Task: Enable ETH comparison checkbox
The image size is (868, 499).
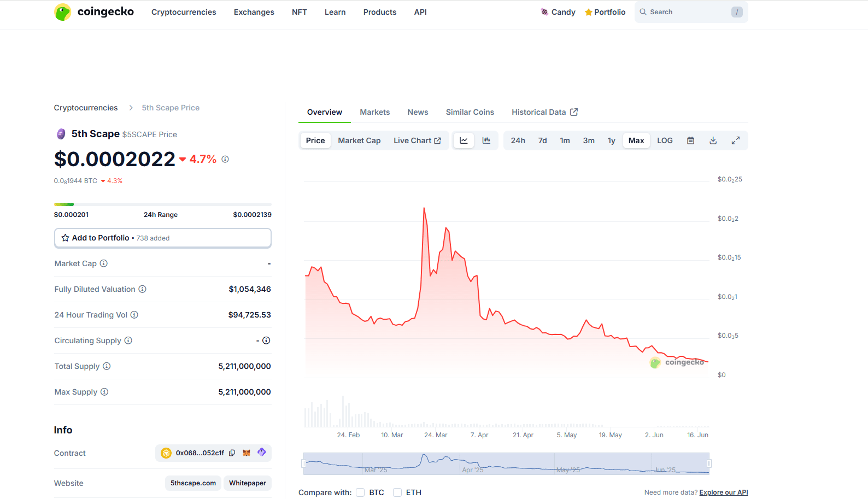Action: click(x=397, y=492)
